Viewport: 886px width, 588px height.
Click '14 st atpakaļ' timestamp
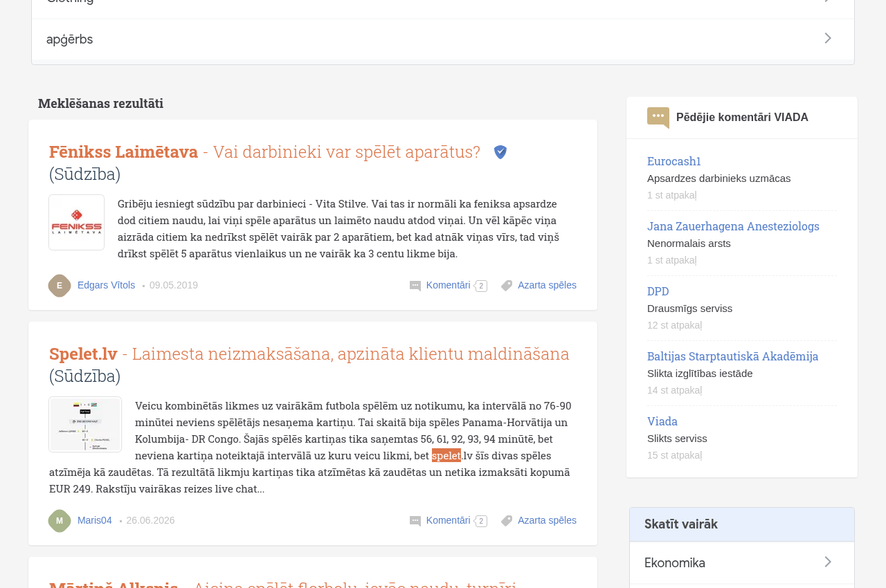[x=674, y=390]
